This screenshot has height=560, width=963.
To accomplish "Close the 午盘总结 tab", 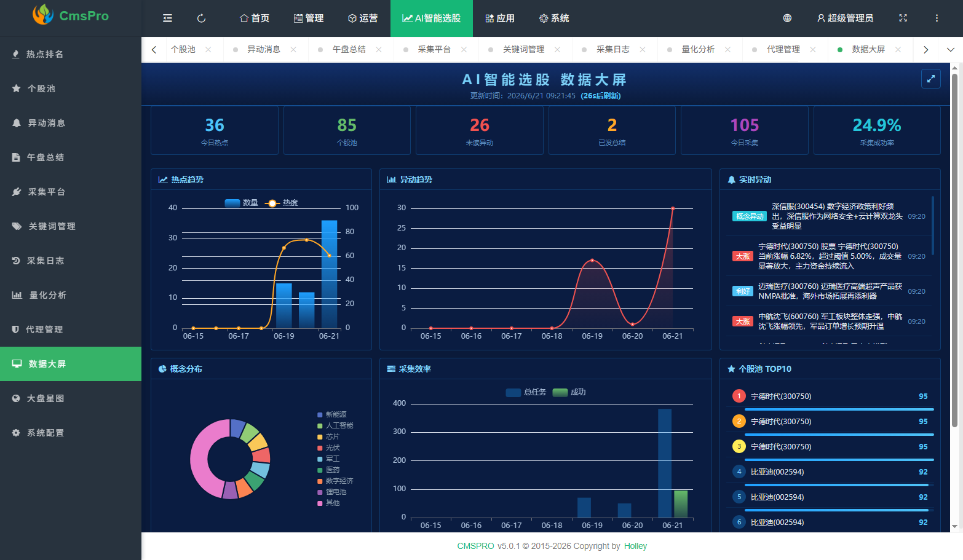I will (x=379, y=50).
